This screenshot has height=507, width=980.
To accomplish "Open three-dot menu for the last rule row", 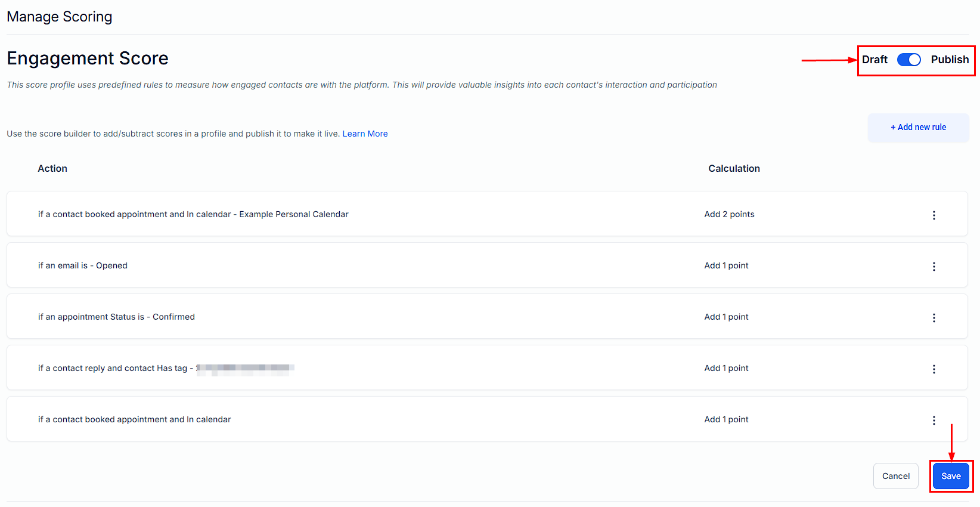I will [x=934, y=420].
